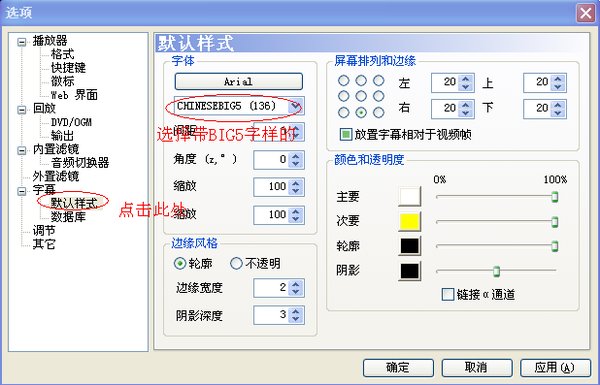Select 外置滤镜 in the tree
The width and height of the screenshot is (600, 385).
point(56,176)
